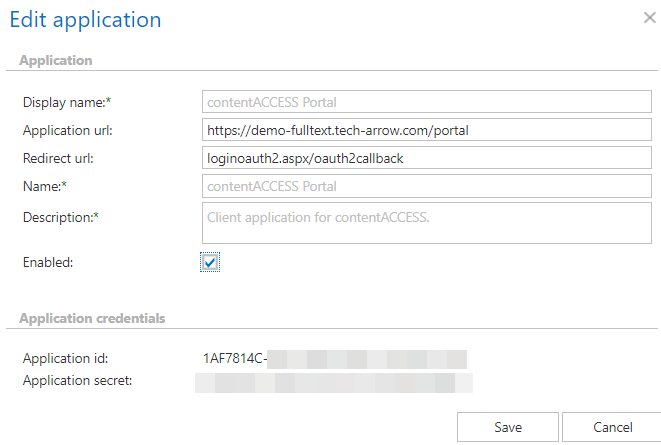
Task: Toggle the Enabled checkbox
Action: [x=210, y=262]
